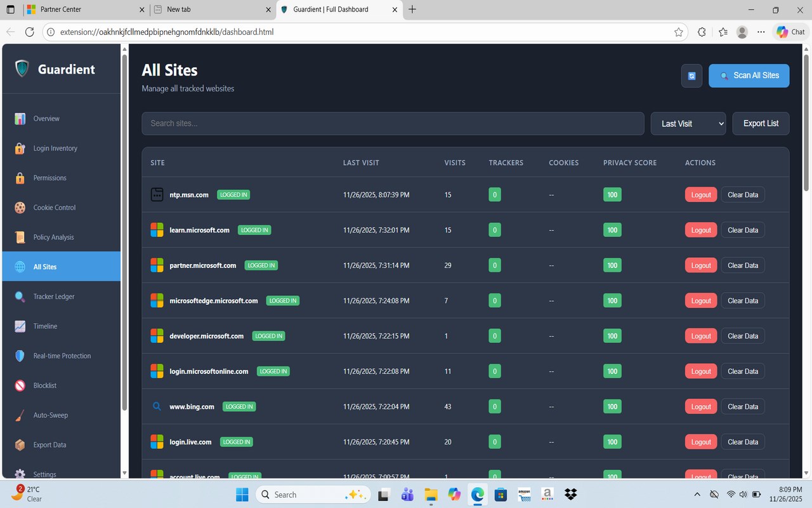
Task: Open Dropbox from the taskbar
Action: point(570,495)
